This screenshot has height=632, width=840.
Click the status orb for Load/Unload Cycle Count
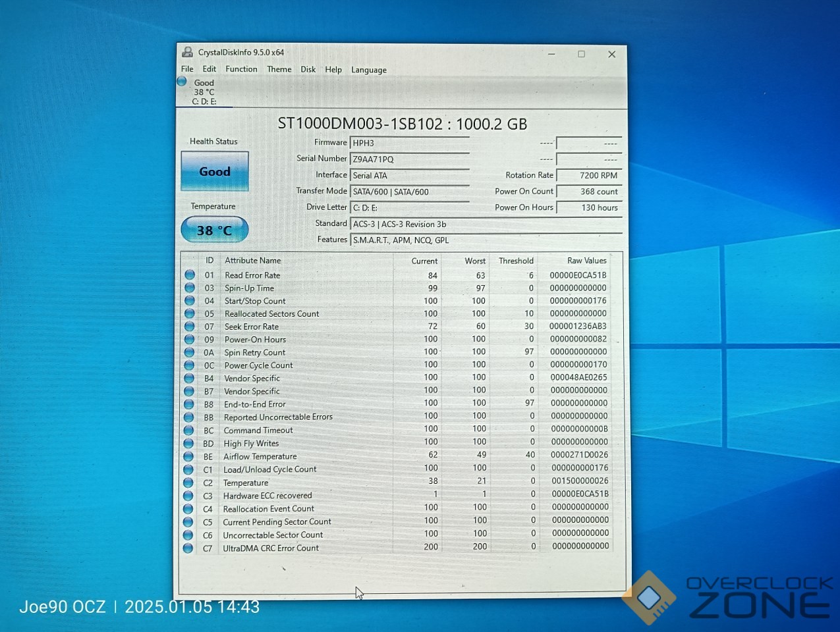(188, 470)
